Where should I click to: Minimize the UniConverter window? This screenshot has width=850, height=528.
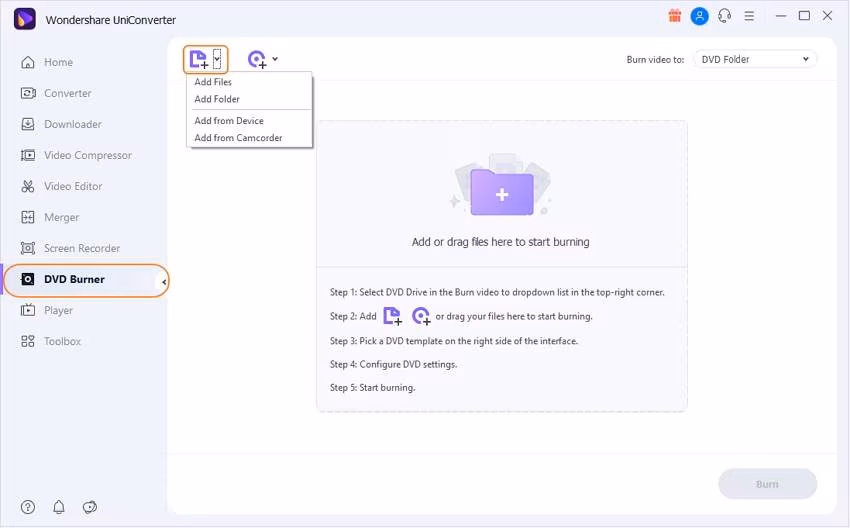[781, 16]
